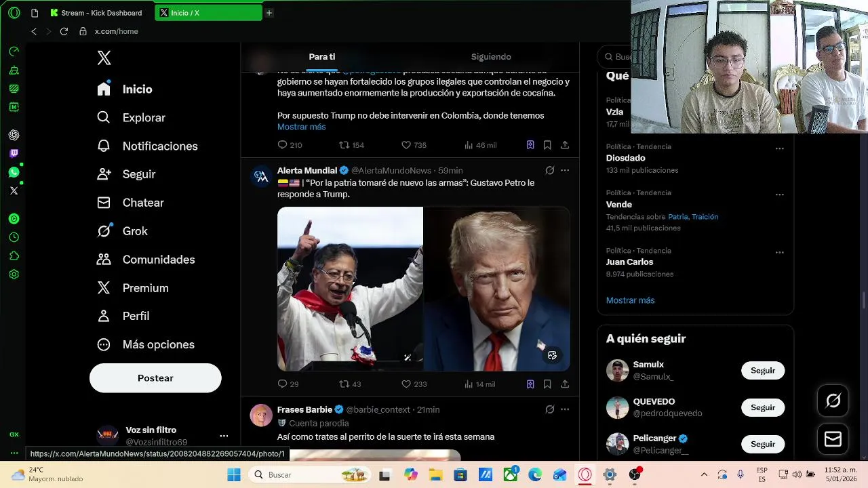This screenshot has height=488, width=868.
Task: Bookmark the top cocaína post
Action: (547, 145)
